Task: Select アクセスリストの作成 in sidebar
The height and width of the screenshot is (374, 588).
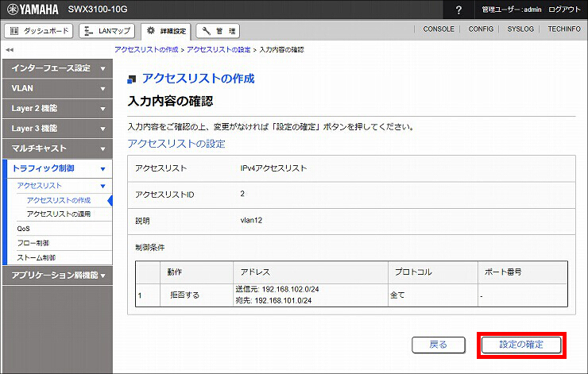Action: point(59,200)
